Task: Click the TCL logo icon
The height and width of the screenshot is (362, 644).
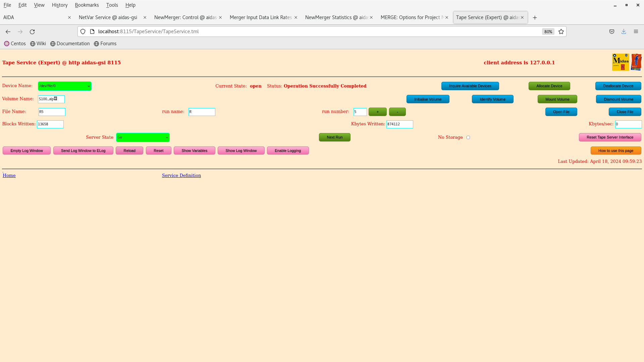Action: coord(636,62)
